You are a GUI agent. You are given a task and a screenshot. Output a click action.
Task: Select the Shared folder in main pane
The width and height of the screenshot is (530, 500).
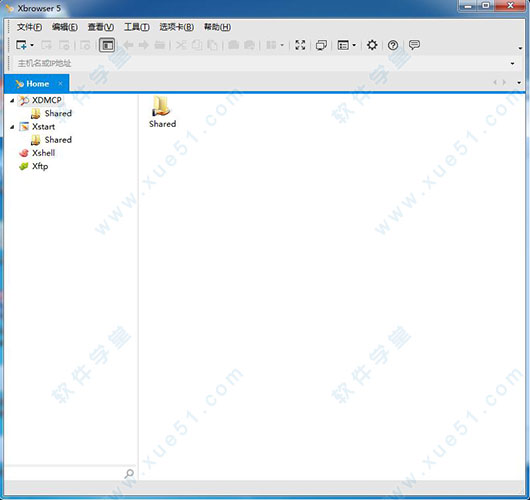[x=162, y=112]
